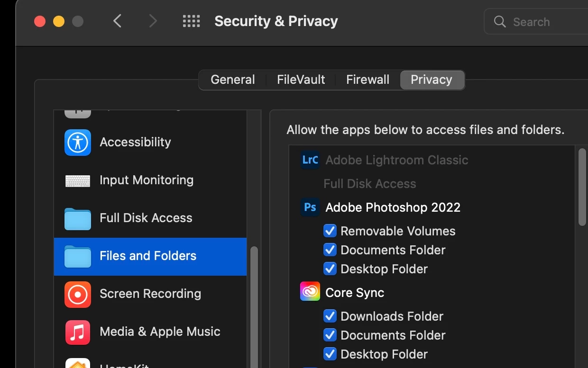
Task: Click the Input Monitoring keyboard icon
Action: point(78,180)
